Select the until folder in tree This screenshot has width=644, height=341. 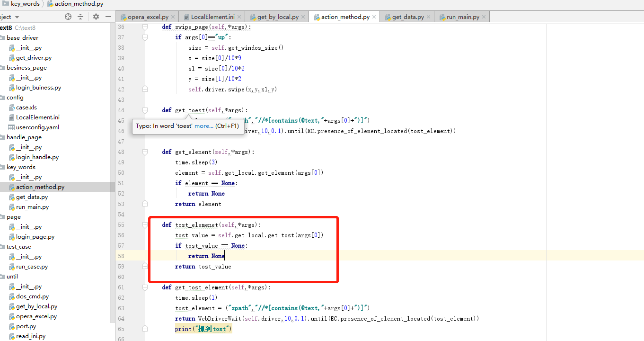(12, 276)
